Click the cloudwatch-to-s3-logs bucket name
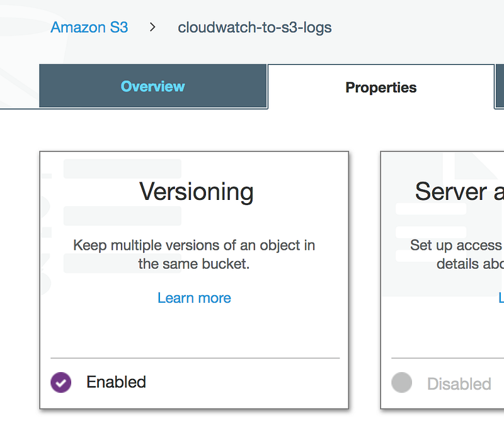The width and height of the screenshot is (504, 432). 255,28
